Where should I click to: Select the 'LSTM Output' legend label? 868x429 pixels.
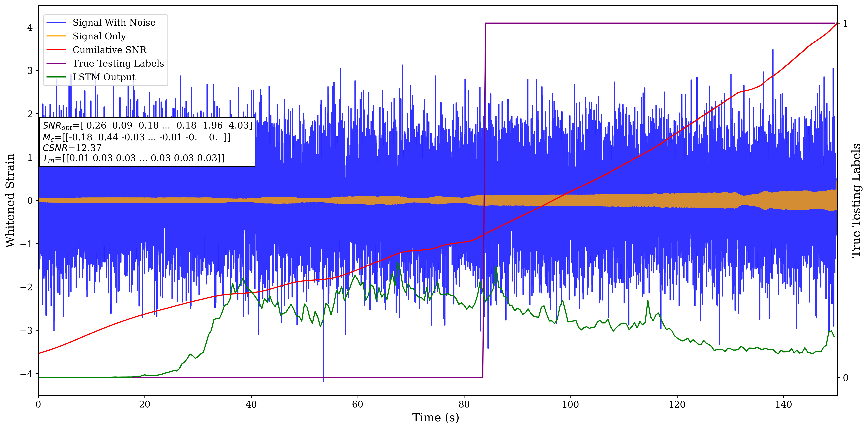(104, 77)
